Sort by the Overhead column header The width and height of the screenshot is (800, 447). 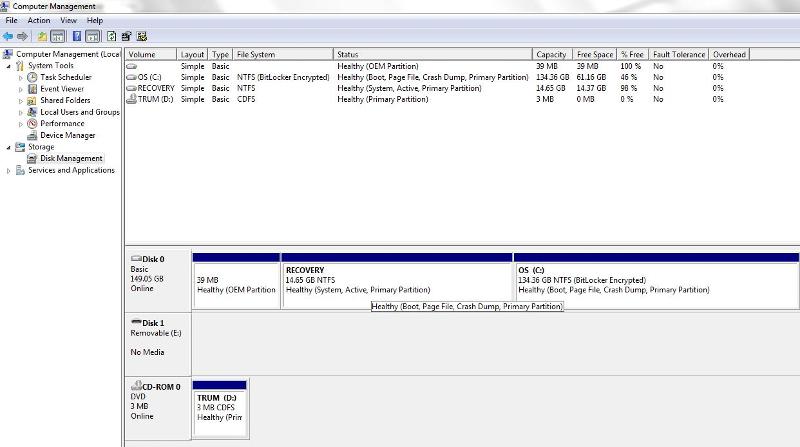pos(729,54)
